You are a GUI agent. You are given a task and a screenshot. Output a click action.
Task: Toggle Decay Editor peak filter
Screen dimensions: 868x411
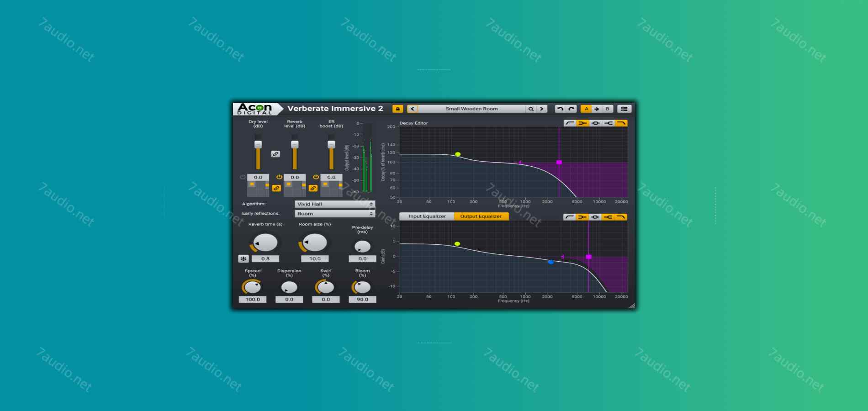point(595,123)
